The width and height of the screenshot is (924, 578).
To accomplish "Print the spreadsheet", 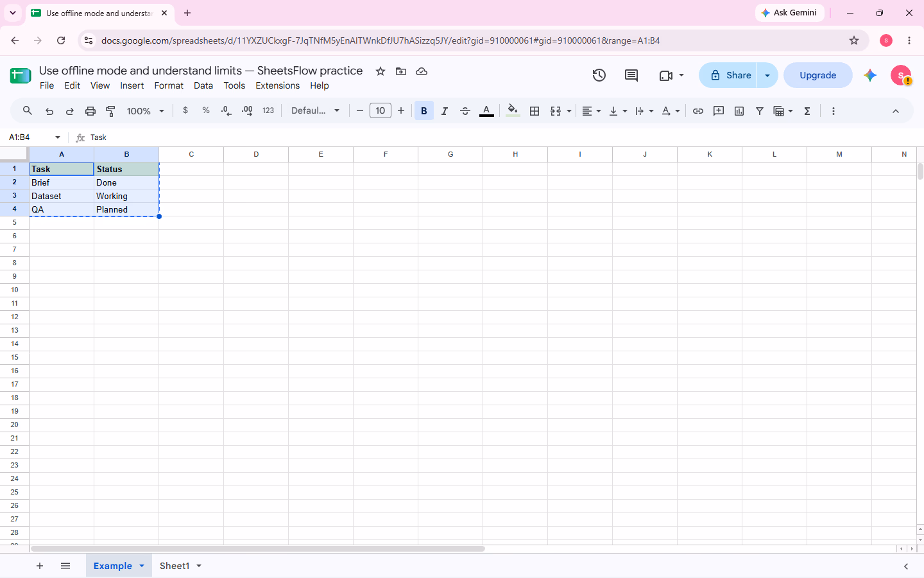I will 90,111.
